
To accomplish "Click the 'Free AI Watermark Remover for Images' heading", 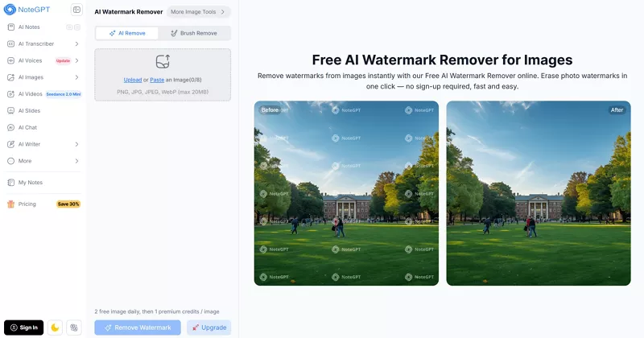I will coord(442,60).
